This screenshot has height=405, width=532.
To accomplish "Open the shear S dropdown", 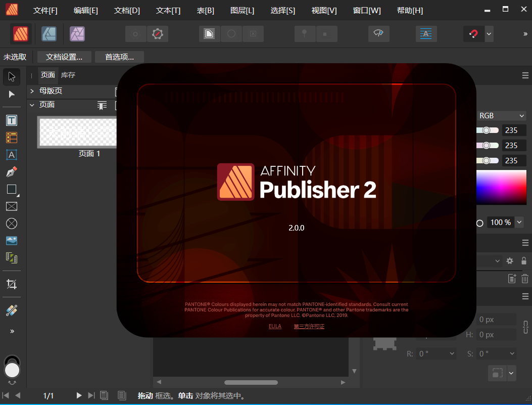I will [512, 353].
